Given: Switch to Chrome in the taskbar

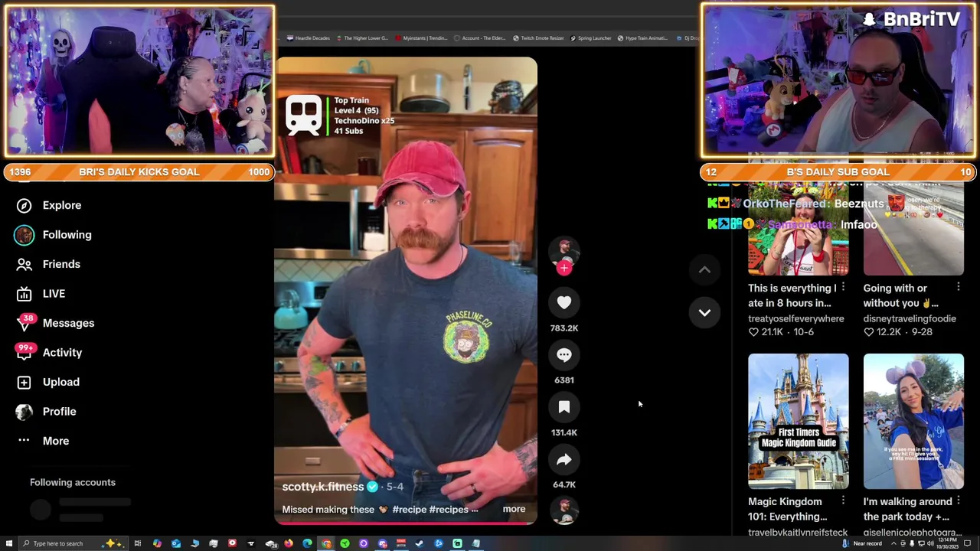Looking at the screenshot, I should (326, 543).
